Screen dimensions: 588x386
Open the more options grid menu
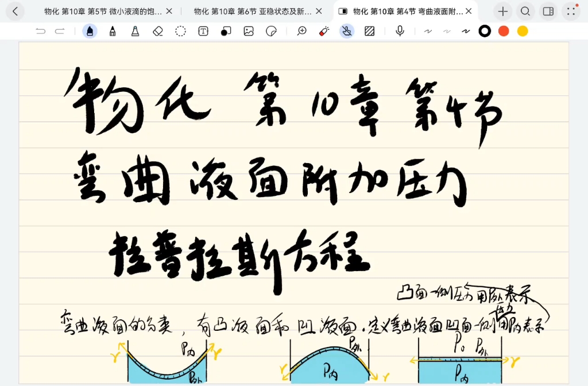571,11
